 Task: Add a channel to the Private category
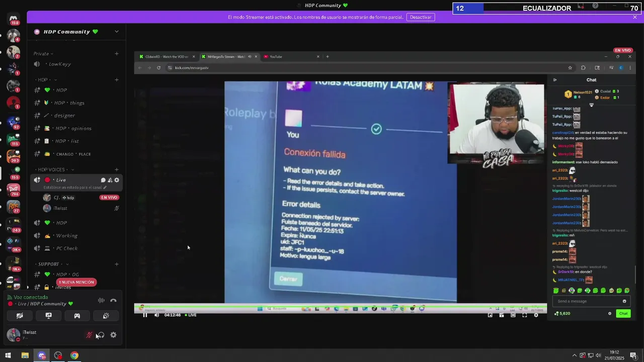(x=117, y=54)
